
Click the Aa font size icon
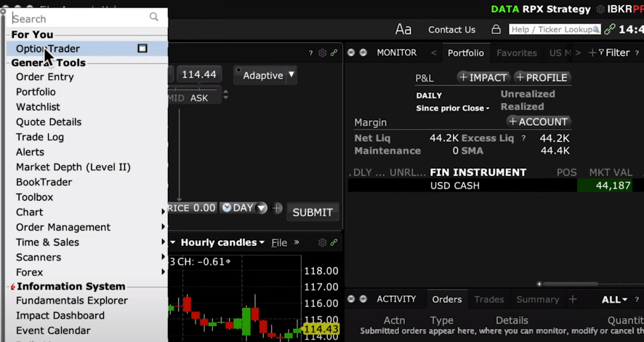coord(403,29)
